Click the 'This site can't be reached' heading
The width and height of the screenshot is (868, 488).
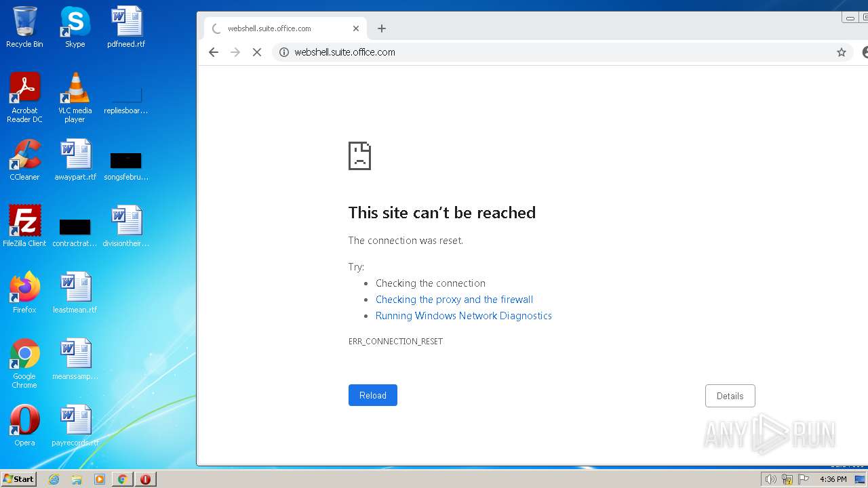[x=442, y=213]
